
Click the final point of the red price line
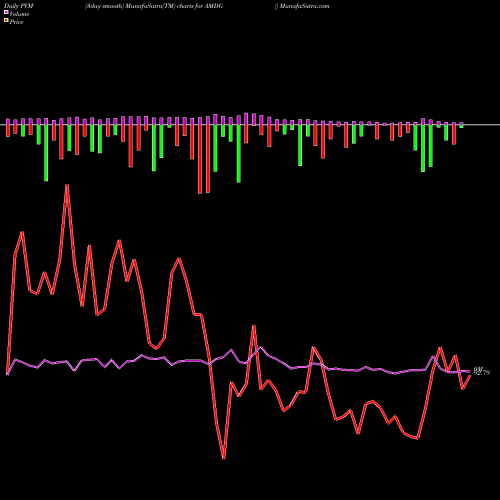pos(470,376)
